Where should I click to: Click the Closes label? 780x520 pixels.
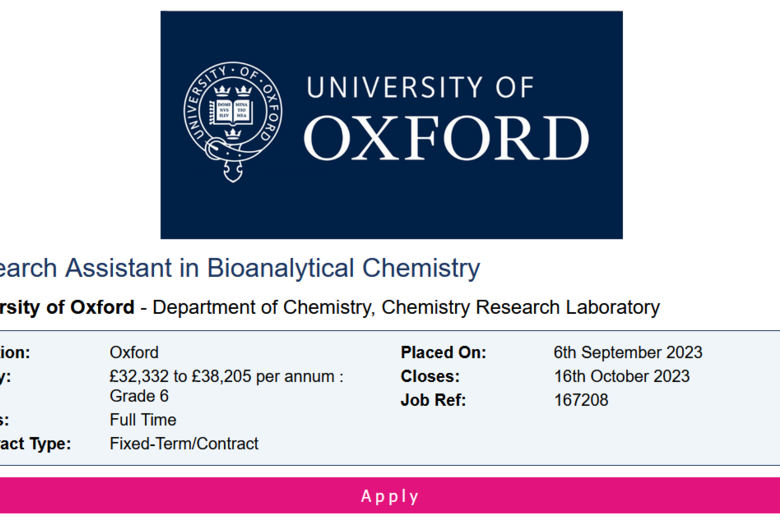(430, 376)
